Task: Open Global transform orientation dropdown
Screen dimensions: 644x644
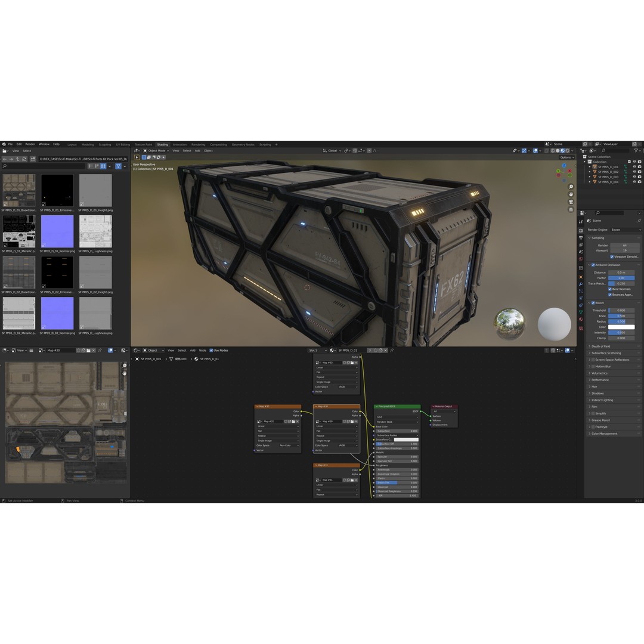Action: (x=333, y=151)
